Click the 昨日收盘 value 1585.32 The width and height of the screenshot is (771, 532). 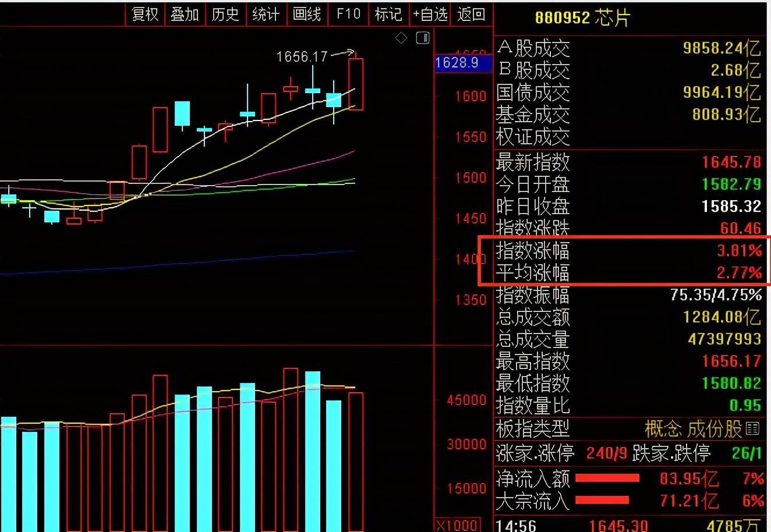(731, 206)
